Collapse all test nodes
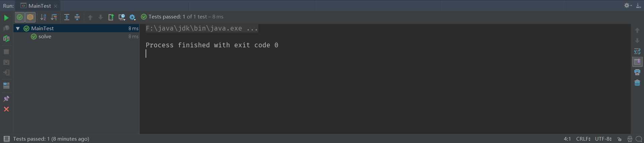The image size is (644, 143). pyautogui.click(x=77, y=17)
